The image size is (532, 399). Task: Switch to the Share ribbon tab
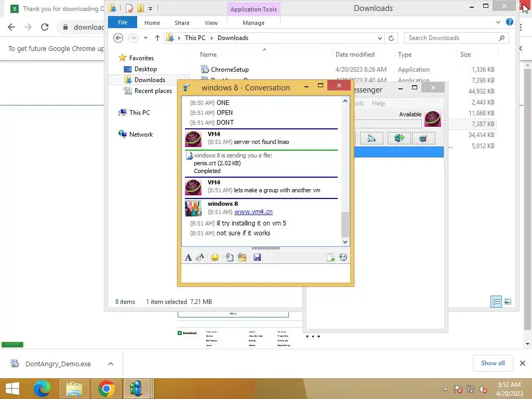point(182,23)
